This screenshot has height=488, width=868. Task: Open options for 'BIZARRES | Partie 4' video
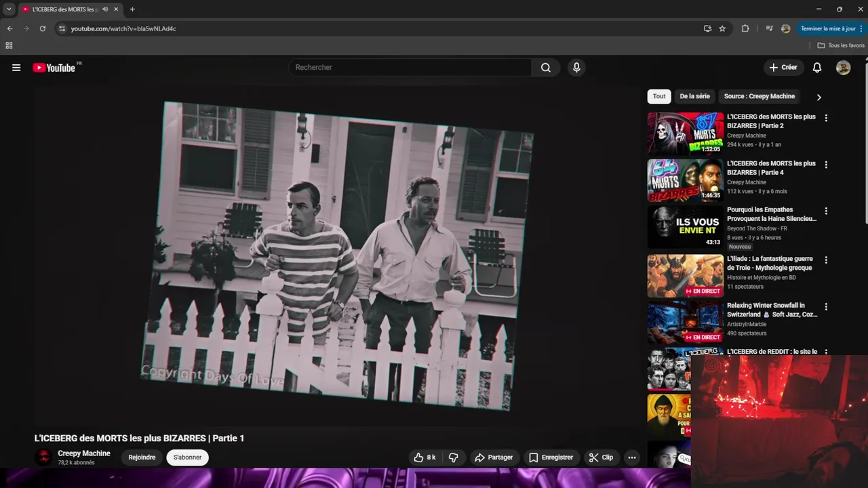[826, 165]
